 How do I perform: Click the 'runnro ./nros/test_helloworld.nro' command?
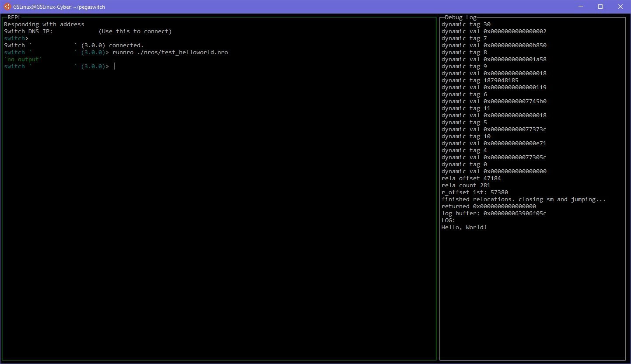(170, 52)
